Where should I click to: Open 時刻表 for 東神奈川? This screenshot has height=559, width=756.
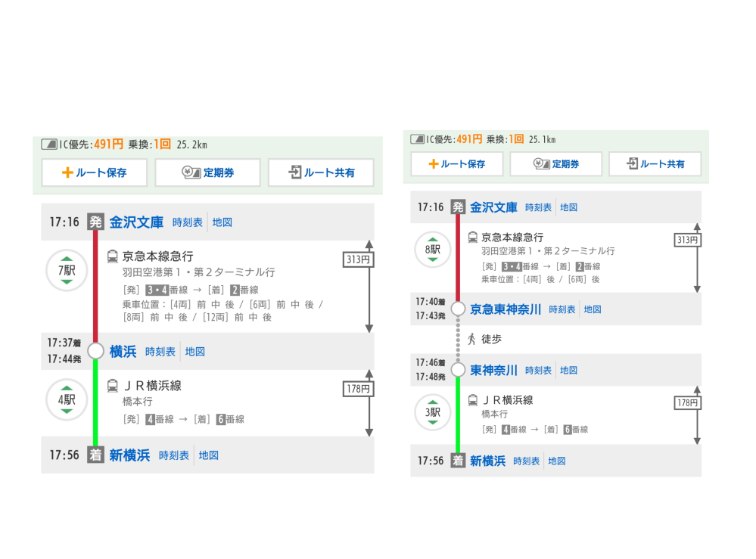[x=538, y=370]
